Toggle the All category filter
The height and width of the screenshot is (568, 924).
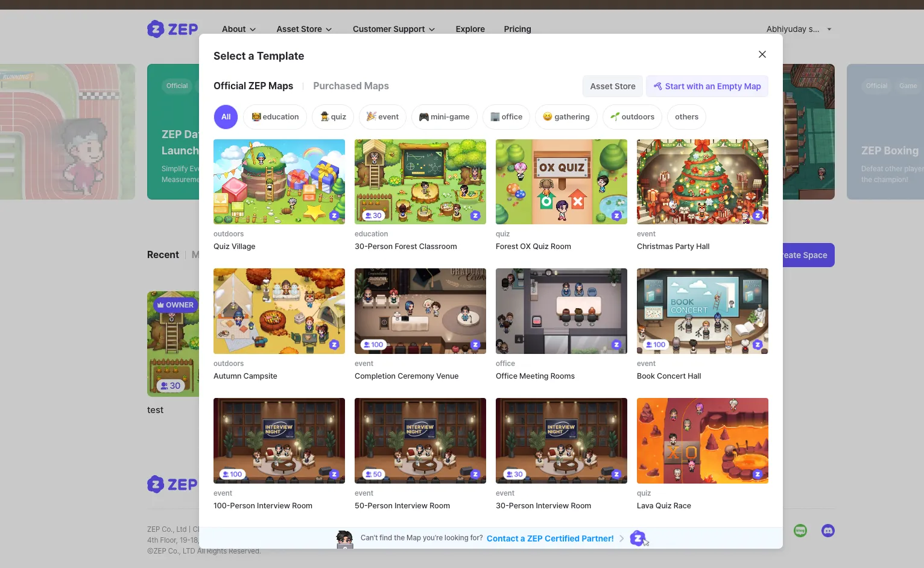point(226,117)
